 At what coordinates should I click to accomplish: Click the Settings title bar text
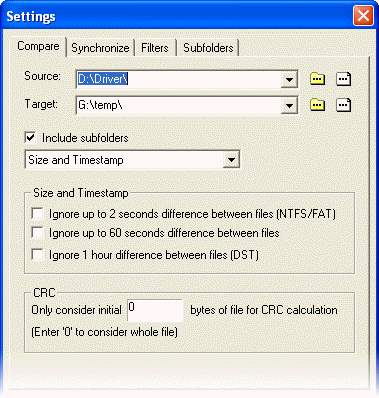tap(31, 16)
